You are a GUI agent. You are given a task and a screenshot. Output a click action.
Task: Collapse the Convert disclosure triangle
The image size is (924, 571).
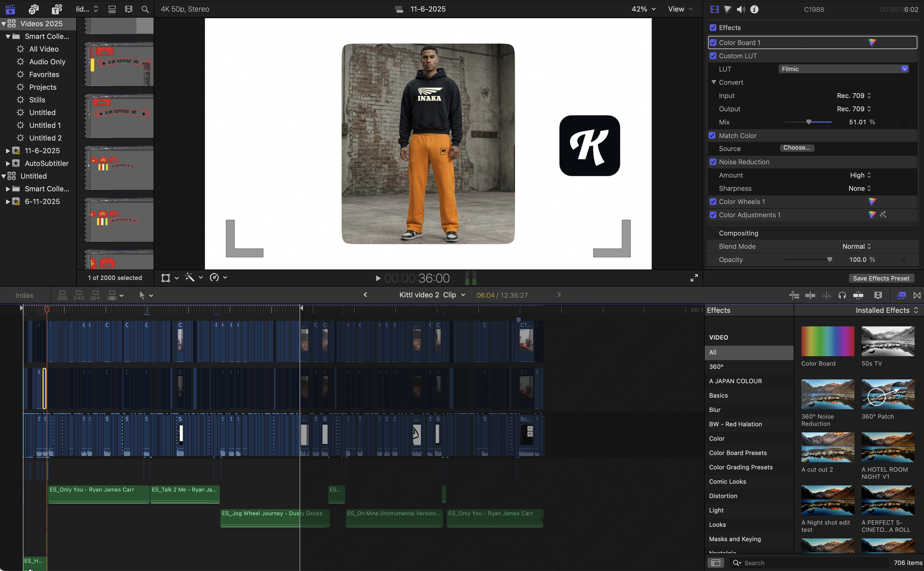[x=714, y=82]
